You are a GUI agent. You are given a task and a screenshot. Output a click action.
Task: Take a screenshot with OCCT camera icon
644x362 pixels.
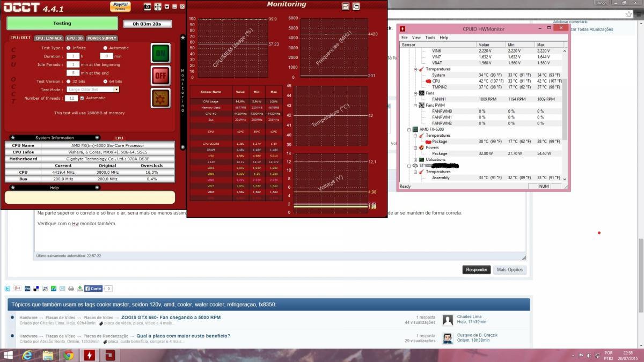coord(147,6)
